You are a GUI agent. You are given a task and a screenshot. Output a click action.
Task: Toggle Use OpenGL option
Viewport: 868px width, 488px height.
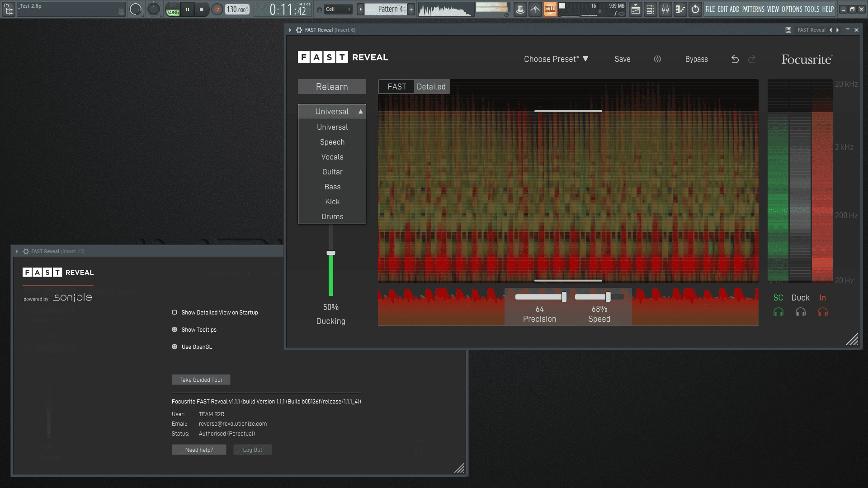click(175, 347)
